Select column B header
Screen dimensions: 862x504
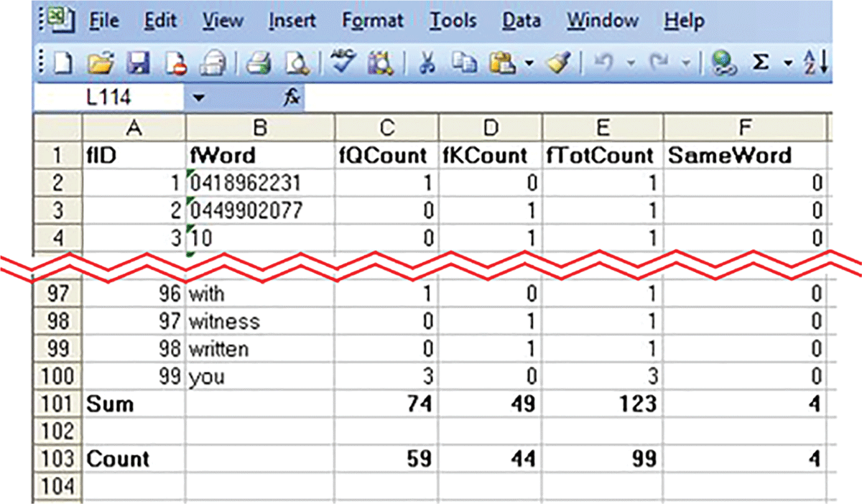pos(260,128)
